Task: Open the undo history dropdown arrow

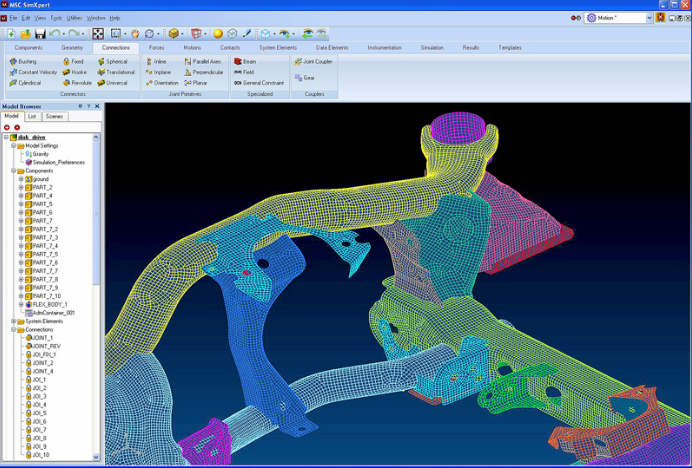Action: tap(64, 34)
